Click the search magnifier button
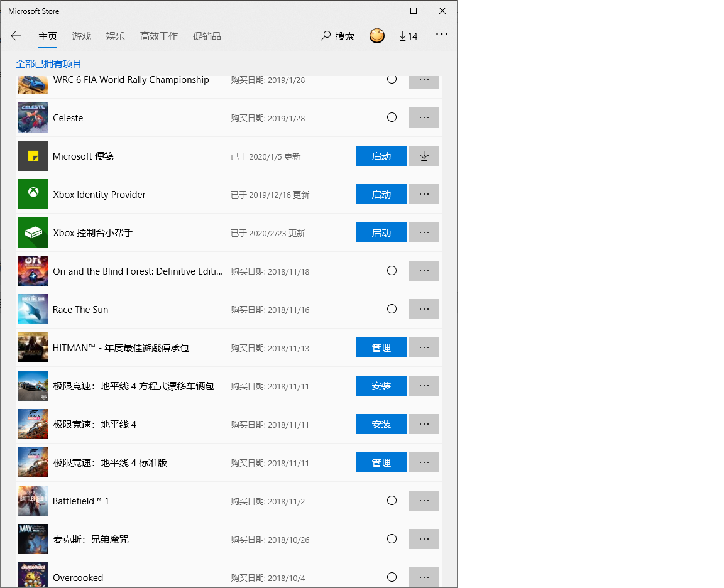 pos(337,36)
